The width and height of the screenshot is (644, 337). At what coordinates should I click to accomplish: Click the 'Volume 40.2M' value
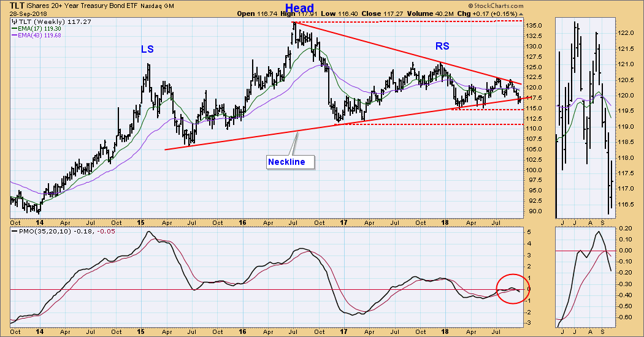coord(430,13)
